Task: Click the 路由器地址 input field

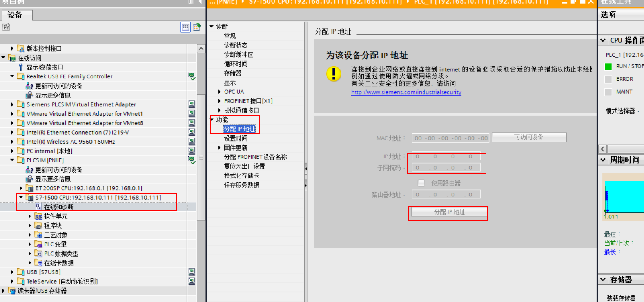Action: 446,195
